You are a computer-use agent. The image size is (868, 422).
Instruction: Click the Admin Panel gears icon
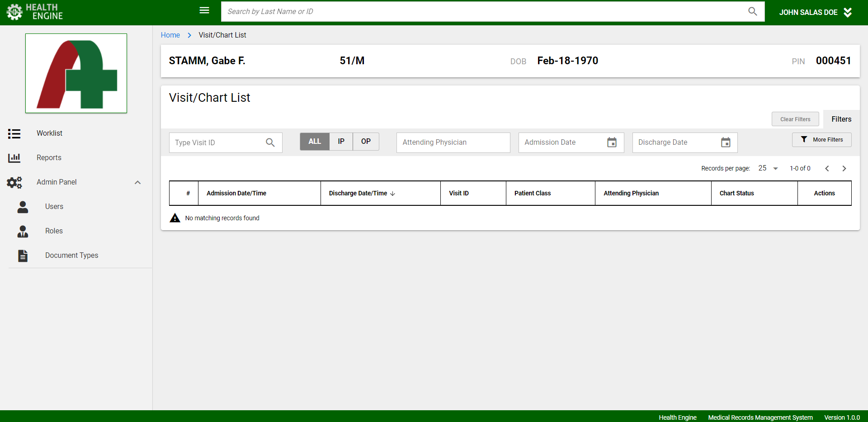click(14, 182)
